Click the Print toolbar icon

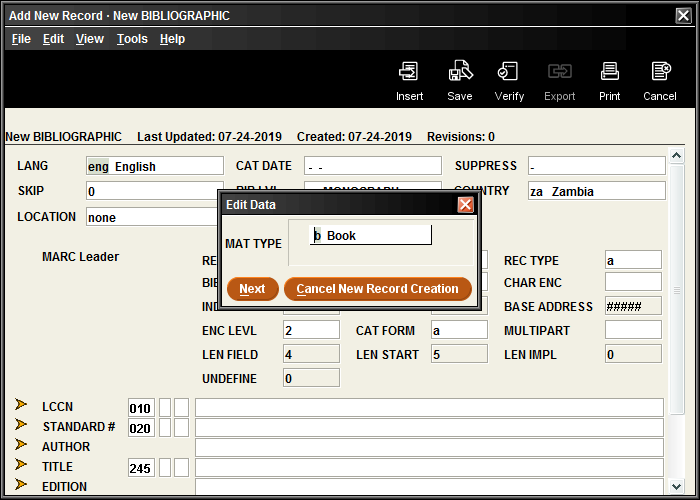tap(609, 71)
